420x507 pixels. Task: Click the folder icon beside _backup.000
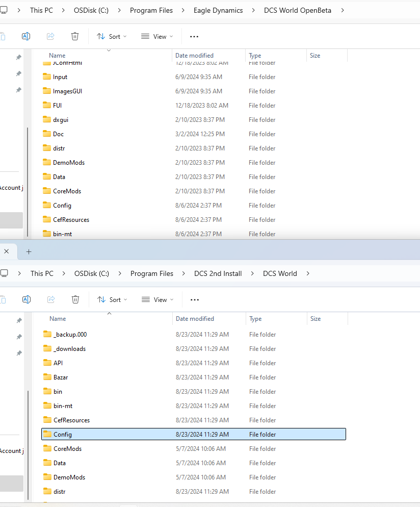point(47,334)
